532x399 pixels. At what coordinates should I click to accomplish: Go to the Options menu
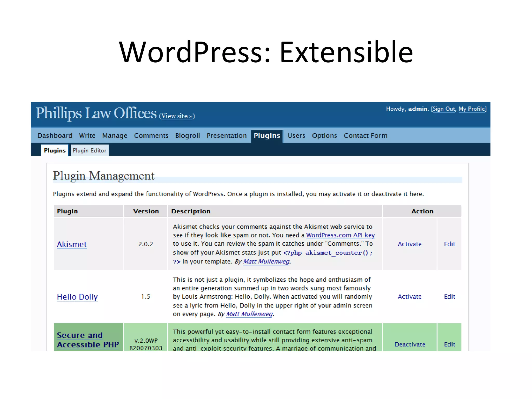[324, 136]
